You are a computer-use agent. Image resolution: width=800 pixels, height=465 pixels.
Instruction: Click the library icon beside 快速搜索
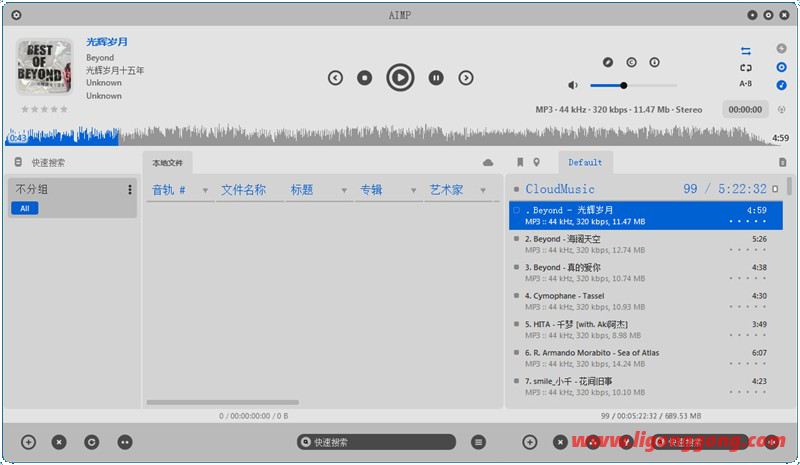coord(18,162)
